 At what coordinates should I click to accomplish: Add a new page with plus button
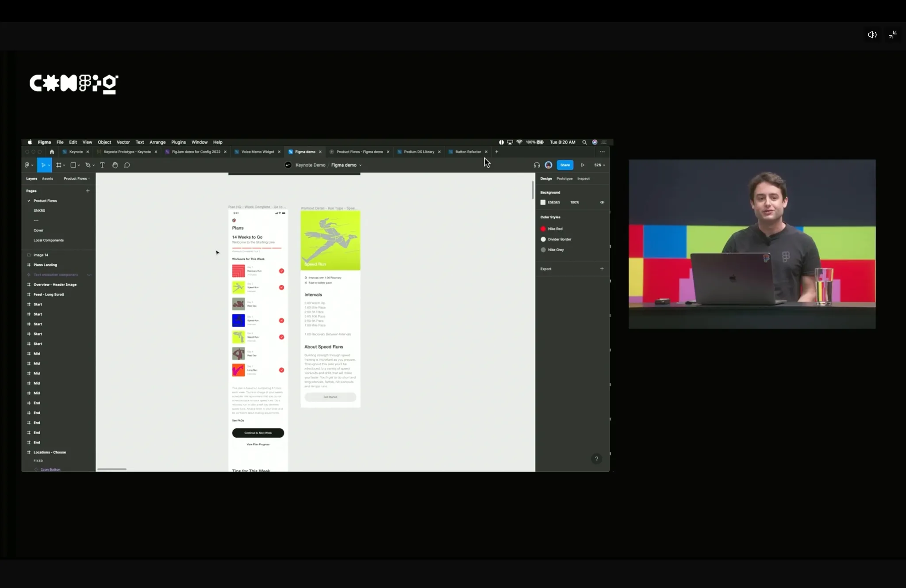tap(88, 191)
